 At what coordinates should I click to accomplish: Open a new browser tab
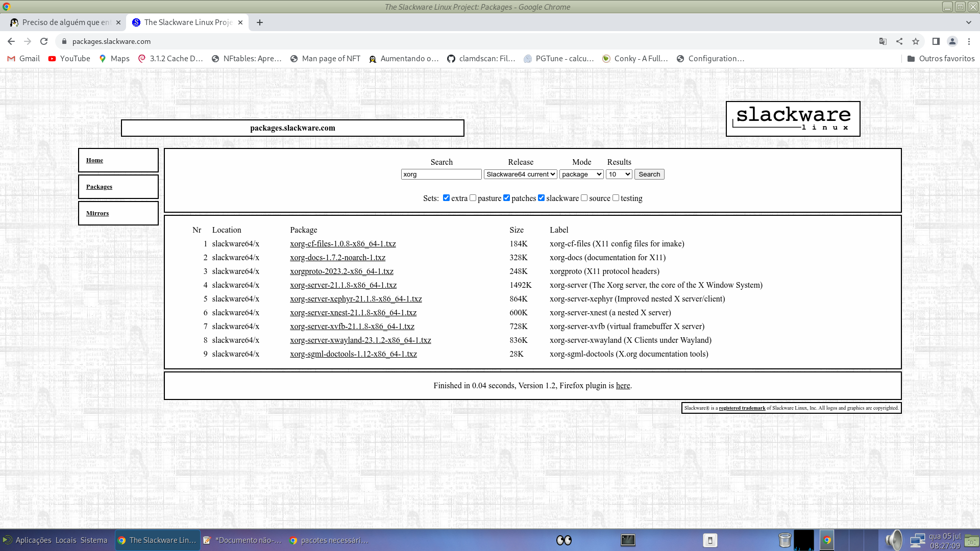260,22
